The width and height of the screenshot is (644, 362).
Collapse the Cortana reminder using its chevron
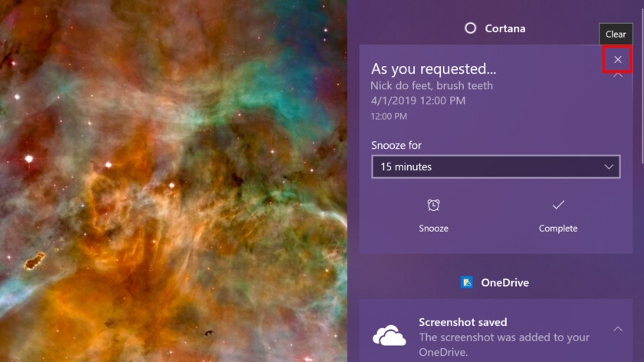tap(618, 75)
